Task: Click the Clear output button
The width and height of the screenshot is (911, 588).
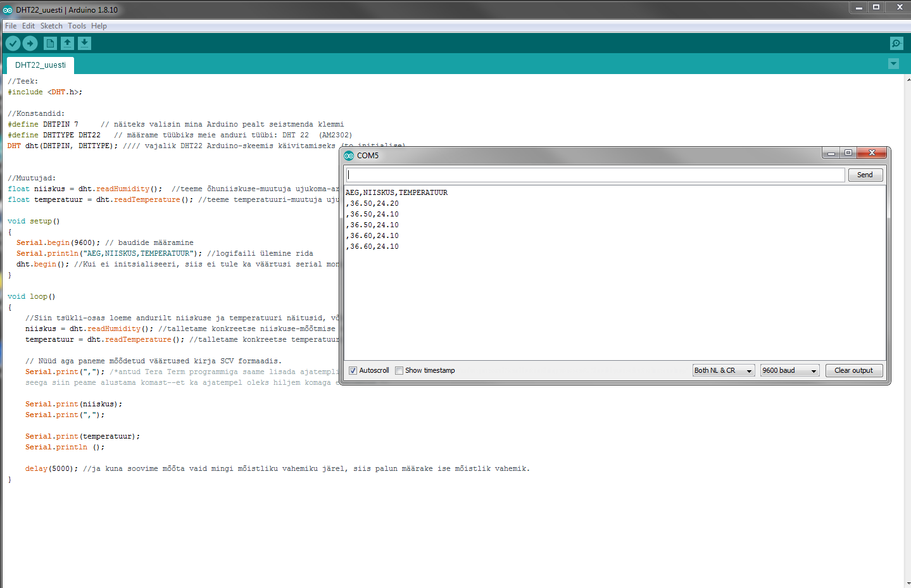Action: tap(853, 371)
